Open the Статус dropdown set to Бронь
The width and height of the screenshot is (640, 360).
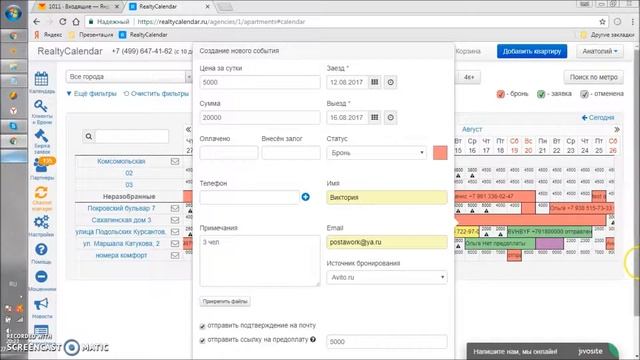coord(376,153)
